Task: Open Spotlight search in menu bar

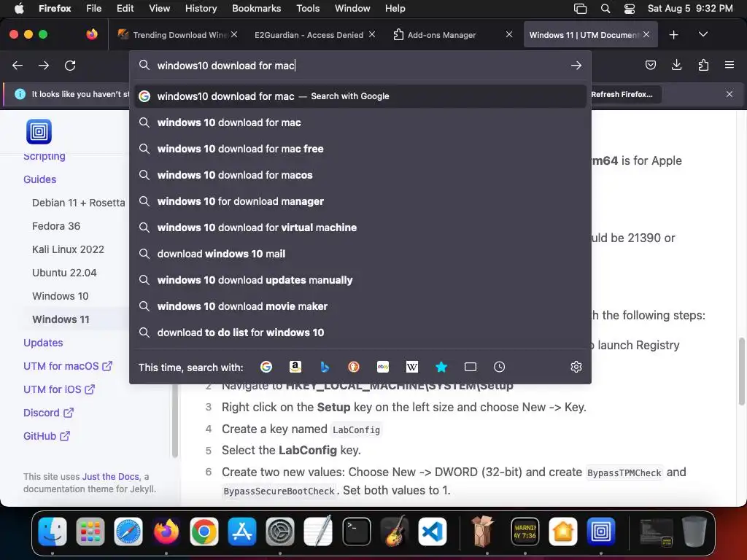Action: pos(605,8)
